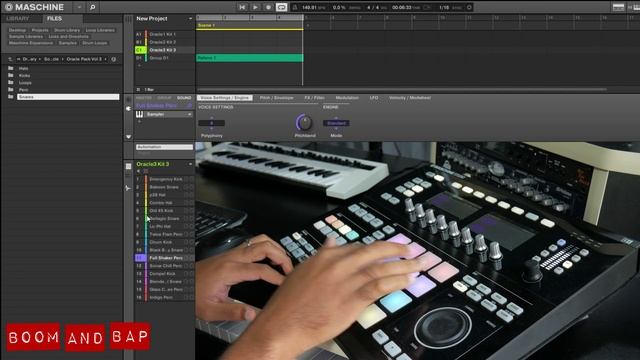Image resolution: width=640 pixels, height=360 pixels.
Task: Click the Projects favorite shortcut
Action: [x=40, y=30]
